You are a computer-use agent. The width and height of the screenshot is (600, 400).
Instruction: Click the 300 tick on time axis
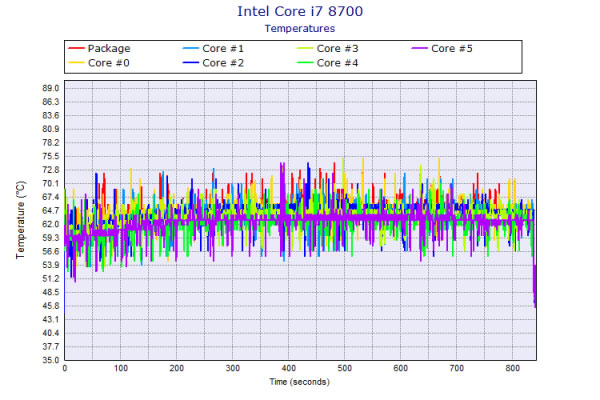(233, 368)
